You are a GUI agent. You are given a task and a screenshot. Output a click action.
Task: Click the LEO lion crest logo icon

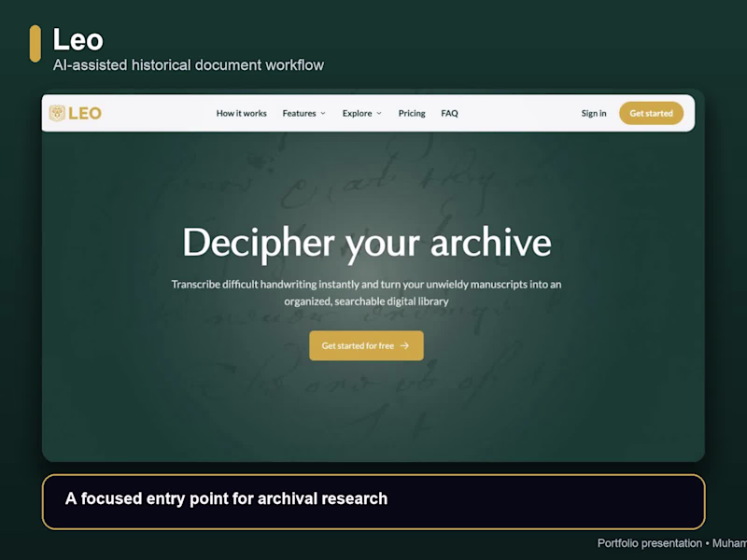(x=57, y=113)
